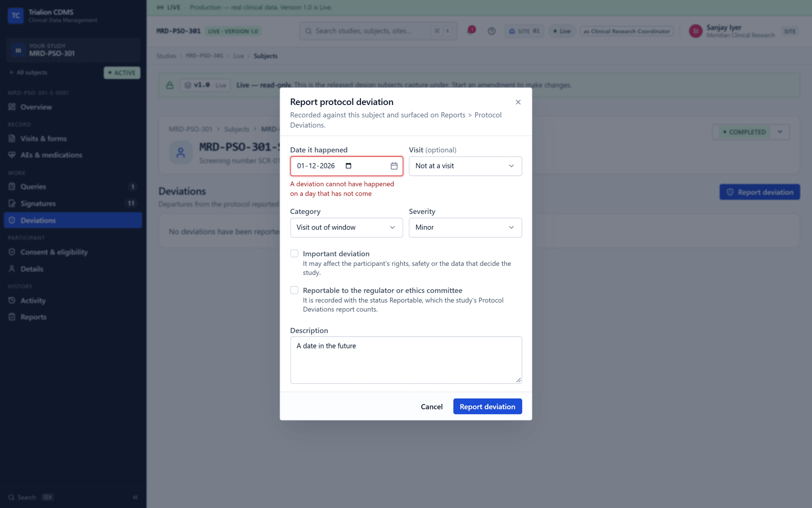This screenshot has width=812, height=508.
Task: Click Live in the breadcrumb
Action: pyautogui.click(x=239, y=56)
